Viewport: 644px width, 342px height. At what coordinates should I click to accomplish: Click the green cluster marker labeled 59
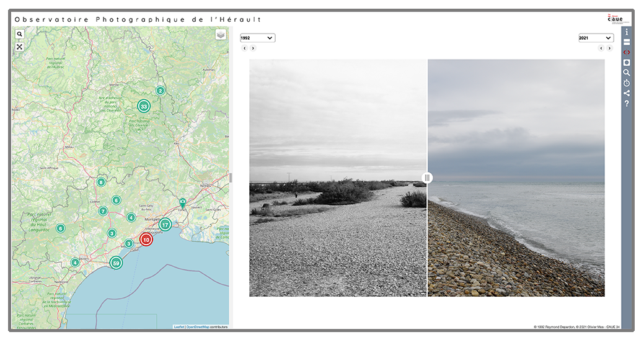click(x=116, y=263)
